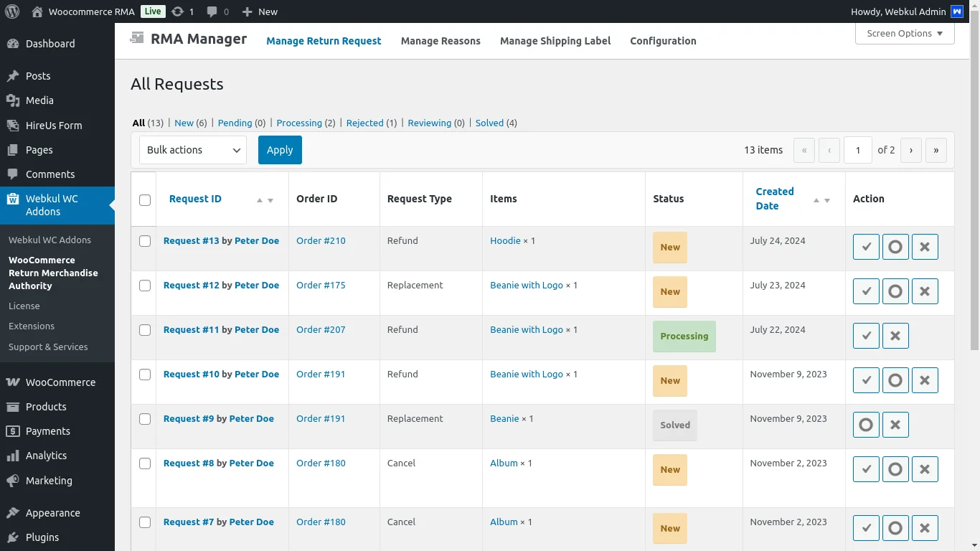Click the WordPress logo in the admin bar
Image resolution: width=980 pixels, height=551 pixels.
click(11, 11)
